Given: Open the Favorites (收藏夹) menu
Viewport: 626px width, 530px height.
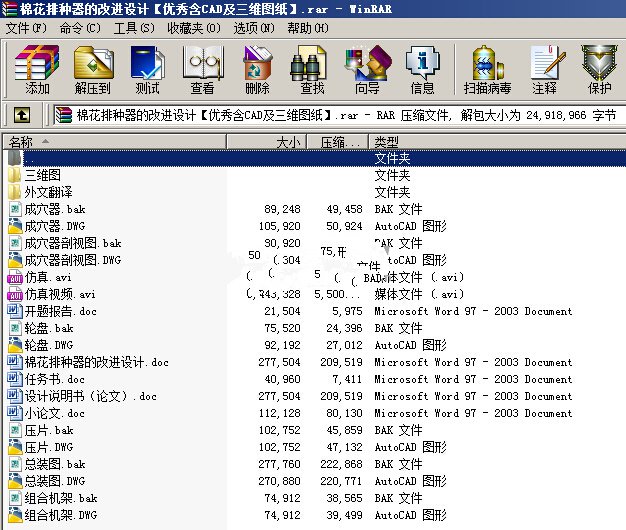Looking at the screenshot, I should (194, 28).
